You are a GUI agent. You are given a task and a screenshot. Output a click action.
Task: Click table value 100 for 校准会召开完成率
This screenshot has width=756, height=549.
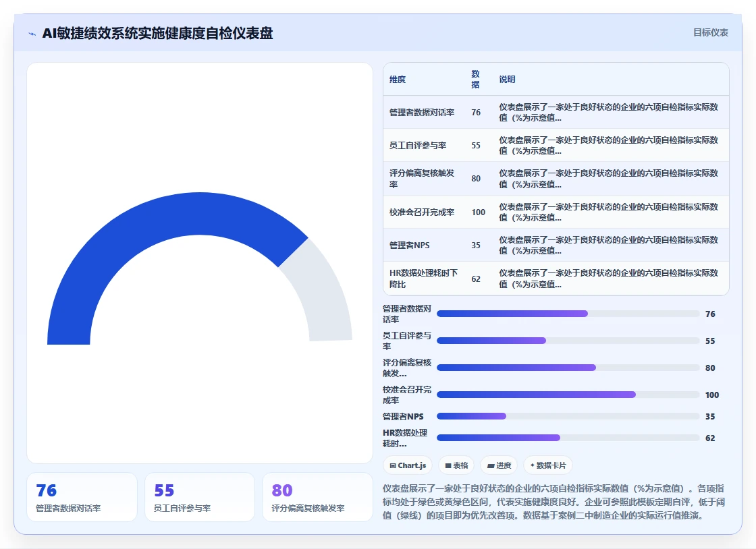[479, 212]
